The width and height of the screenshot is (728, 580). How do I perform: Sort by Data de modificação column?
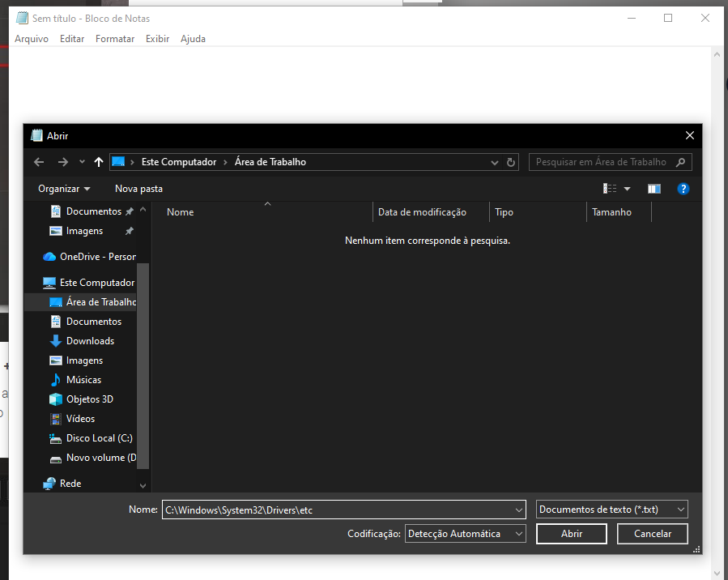pos(422,212)
